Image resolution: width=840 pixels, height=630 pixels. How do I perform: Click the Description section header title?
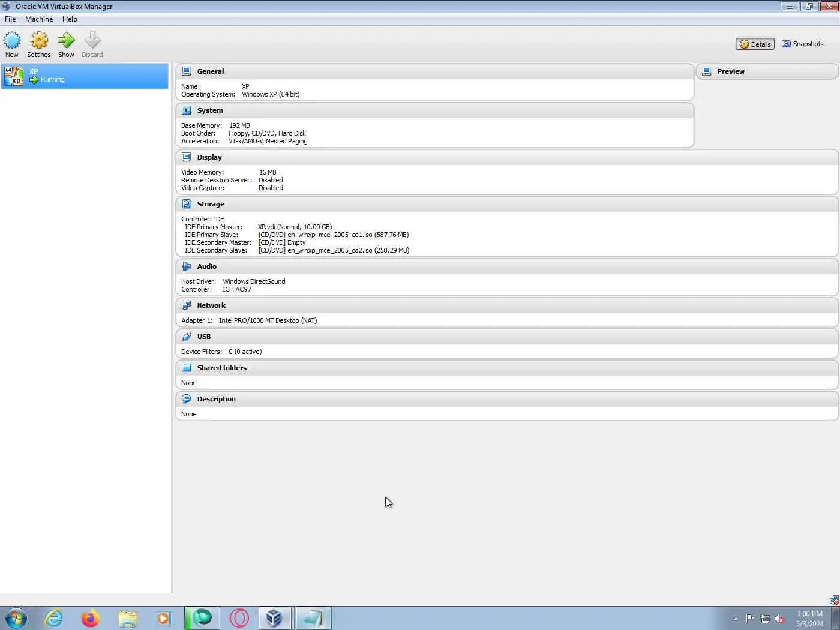point(217,399)
